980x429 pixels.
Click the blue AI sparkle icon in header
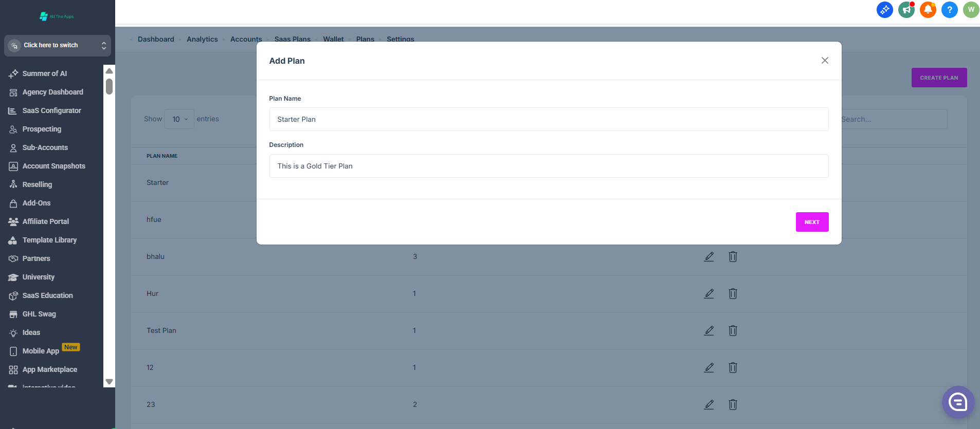click(x=884, y=9)
